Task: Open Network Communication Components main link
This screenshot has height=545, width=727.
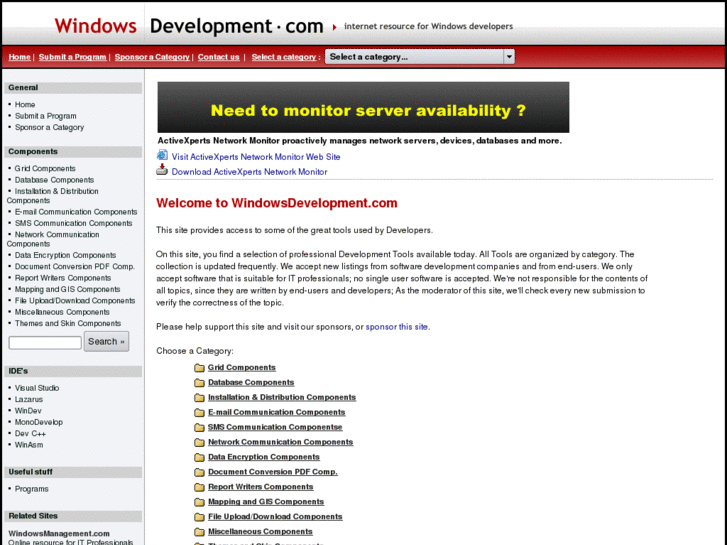Action: 281,442
